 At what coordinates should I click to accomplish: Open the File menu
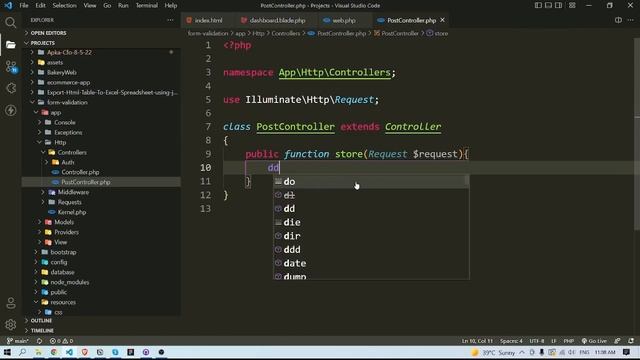(24, 5)
